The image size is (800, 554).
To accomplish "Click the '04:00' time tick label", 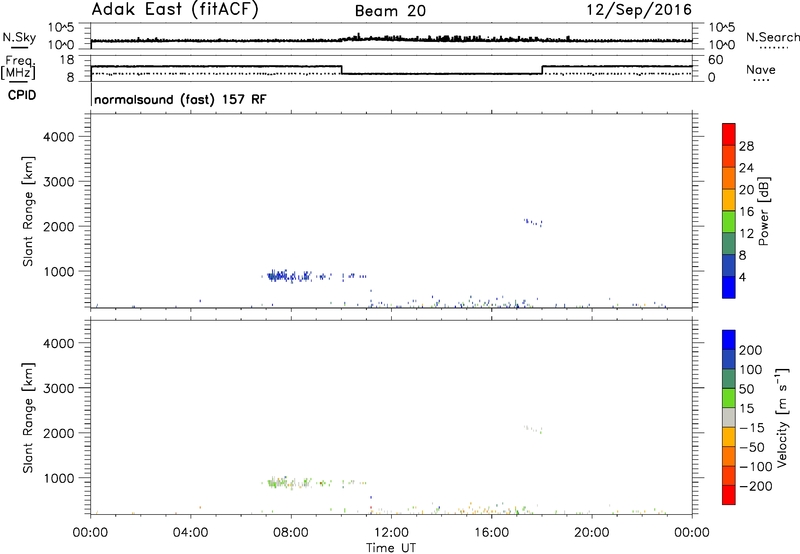I will (190, 533).
